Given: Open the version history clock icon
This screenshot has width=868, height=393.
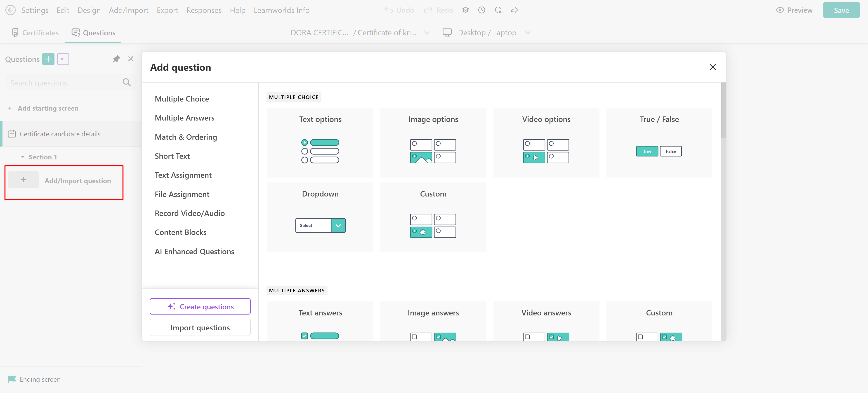Looking at the screenshot, I should (482, 10).
